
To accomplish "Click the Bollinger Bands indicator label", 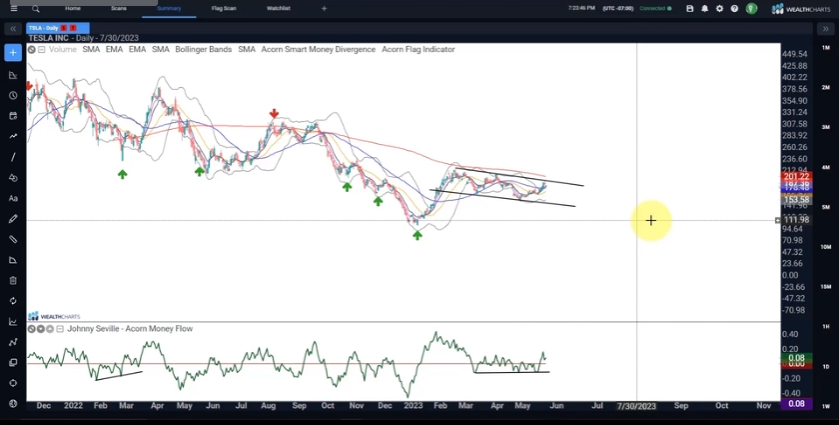I will (203, 49).
